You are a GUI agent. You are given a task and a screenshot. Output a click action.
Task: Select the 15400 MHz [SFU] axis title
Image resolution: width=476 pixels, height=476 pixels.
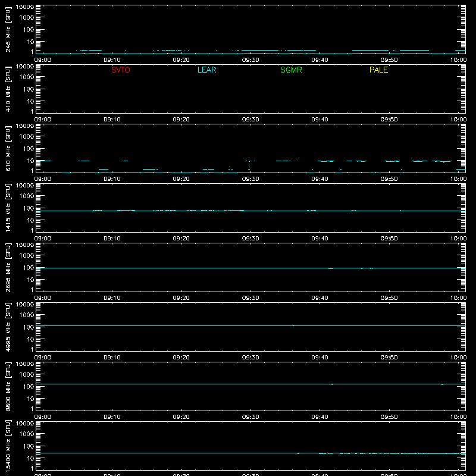8,446
